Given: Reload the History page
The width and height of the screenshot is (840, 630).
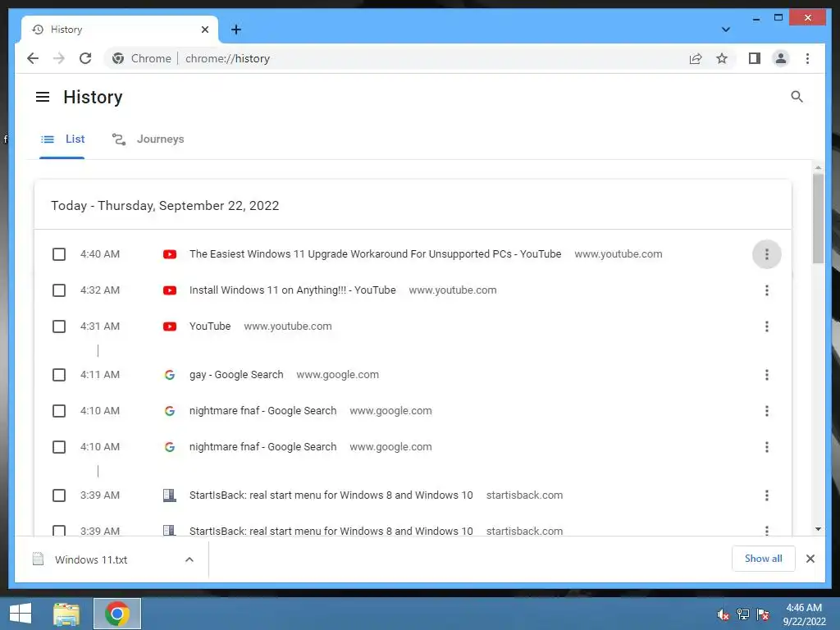Looking at the screenshot, I should (x=85, y=58).
